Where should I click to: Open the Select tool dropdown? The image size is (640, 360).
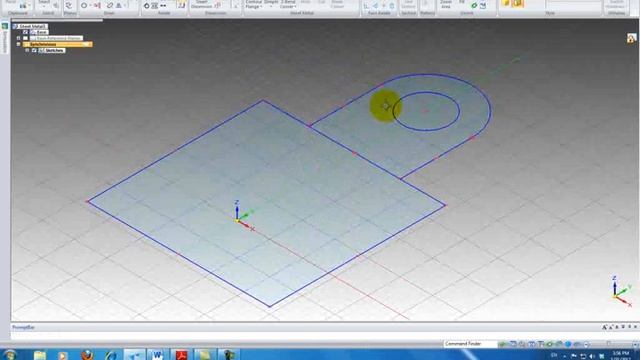(x=45, y=4)
